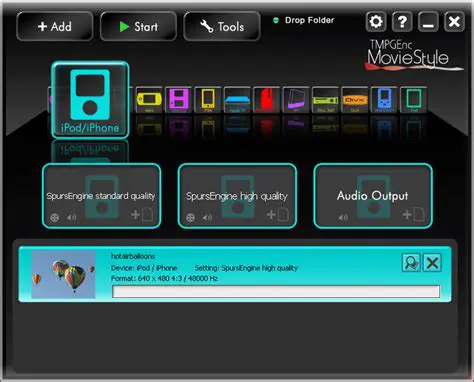Remove hotairballoons from the list with X

pos(432,263)
